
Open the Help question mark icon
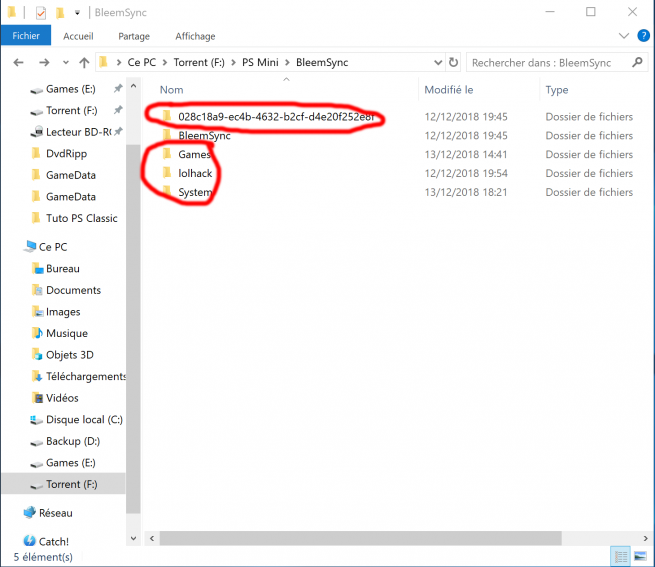pyautogui.click(x=643, y=36)
